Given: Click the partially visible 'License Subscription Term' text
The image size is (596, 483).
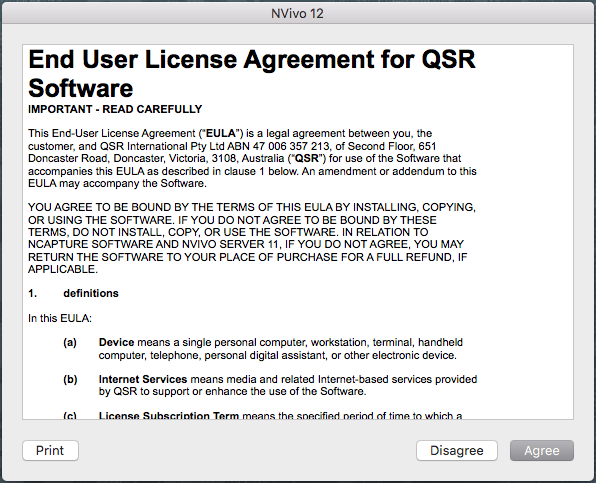Looking at the screenshot, I should tap(169, 416).
